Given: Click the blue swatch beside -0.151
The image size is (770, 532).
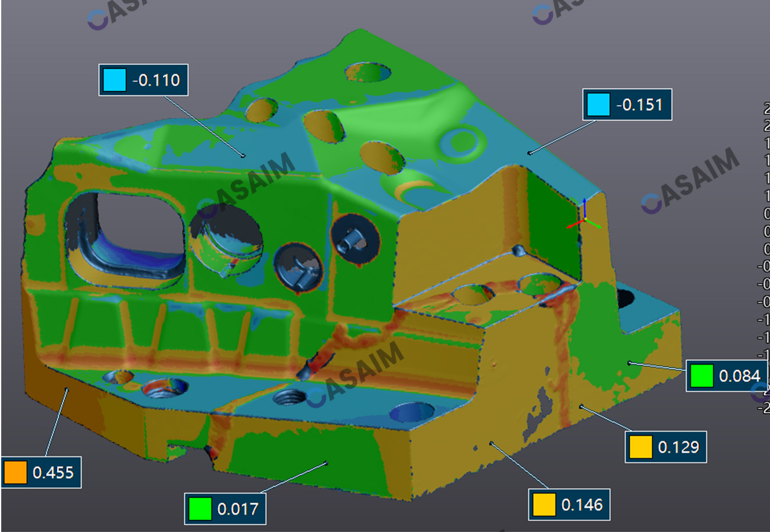Looking at the screenshot, I should (598, 105).
